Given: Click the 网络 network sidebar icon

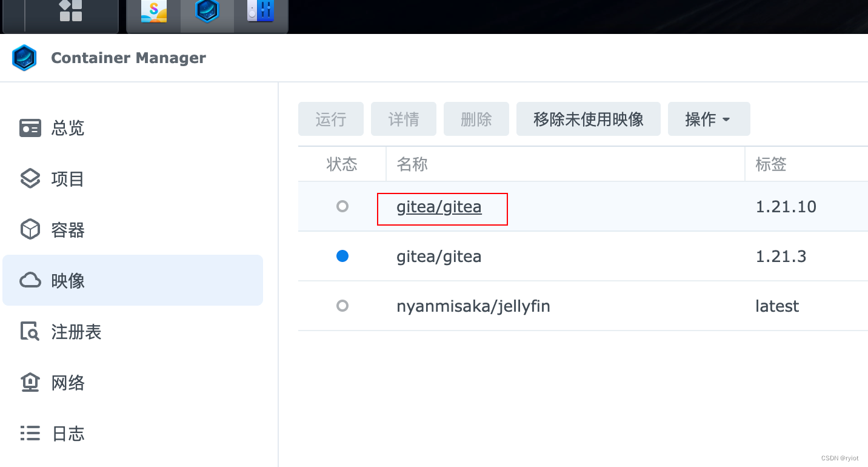Looking at the screenshot, I should click(x=30, y=383).
